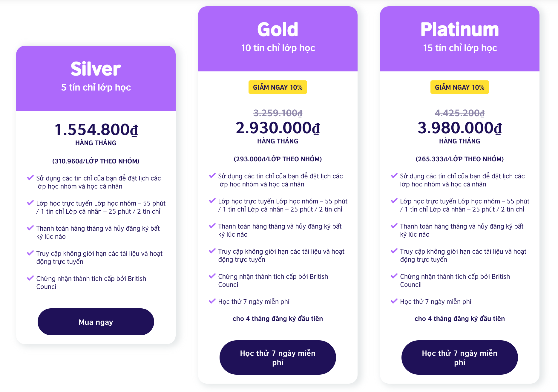Click the Silver plan header title

pyautogui.click(x=96, y=69)
